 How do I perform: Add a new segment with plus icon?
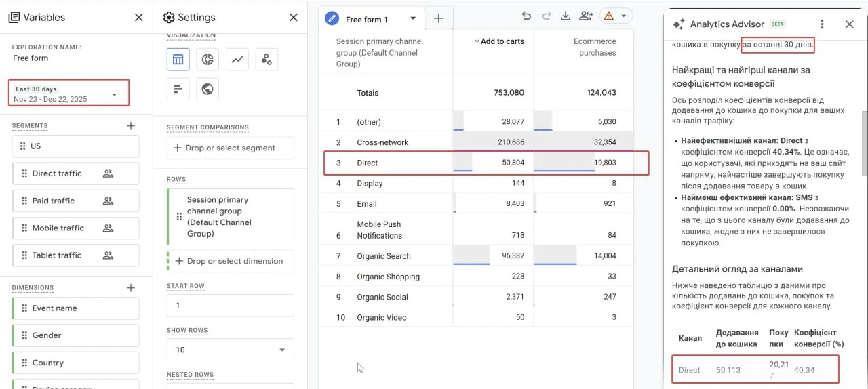point(131,126)
